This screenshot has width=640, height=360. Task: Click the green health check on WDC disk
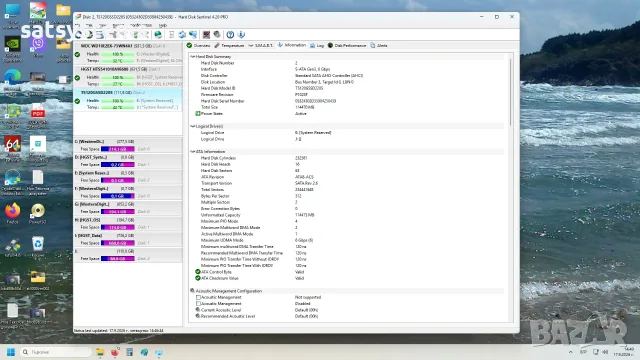coord(77,54)
